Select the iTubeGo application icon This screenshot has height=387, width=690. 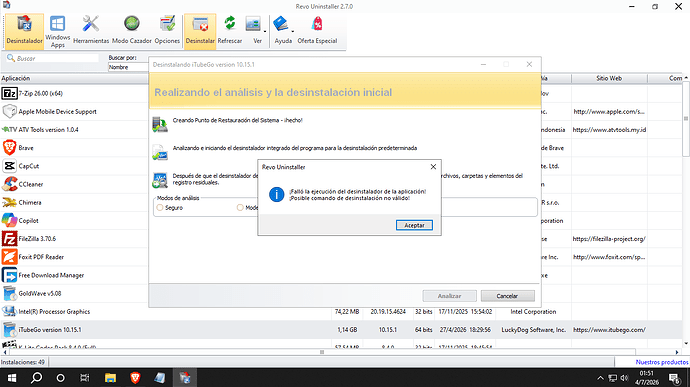[x=9, y=329]
